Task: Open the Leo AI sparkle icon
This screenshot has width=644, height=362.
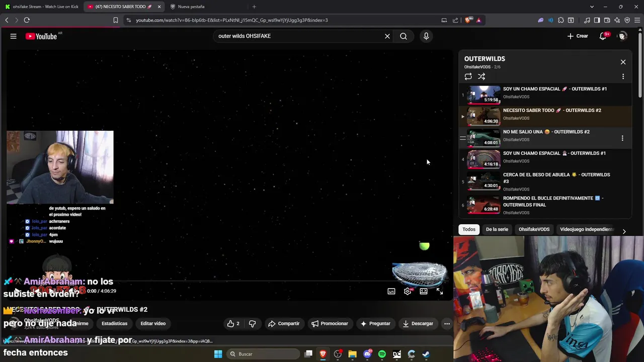Action: click(x=617, y=20)
